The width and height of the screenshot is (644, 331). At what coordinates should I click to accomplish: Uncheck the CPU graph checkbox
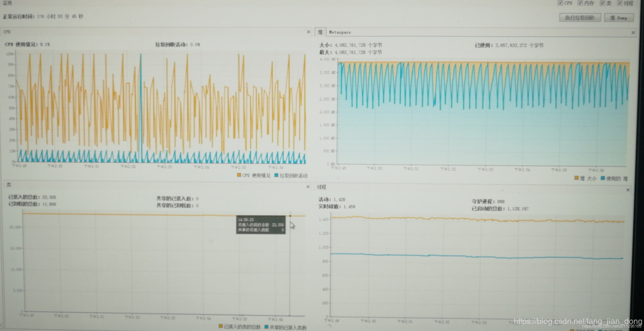tap(560, 3)
